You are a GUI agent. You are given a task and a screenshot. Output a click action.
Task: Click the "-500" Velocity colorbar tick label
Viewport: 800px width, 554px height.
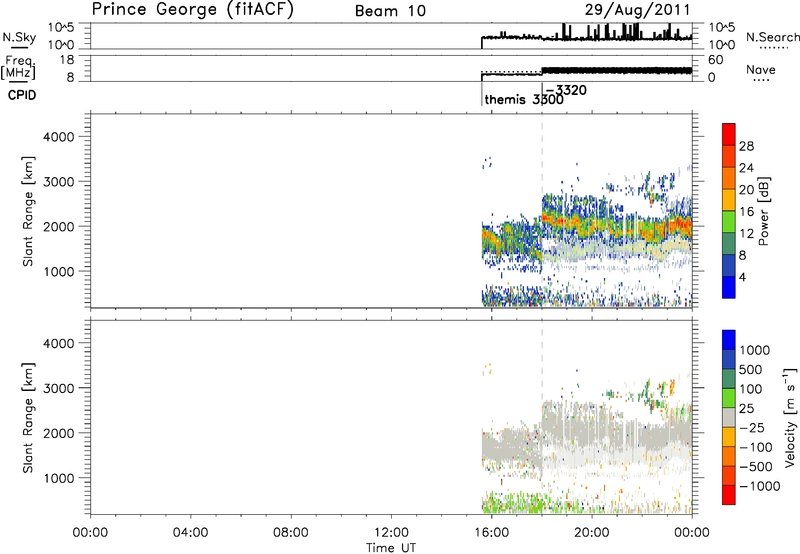point(755,466)
